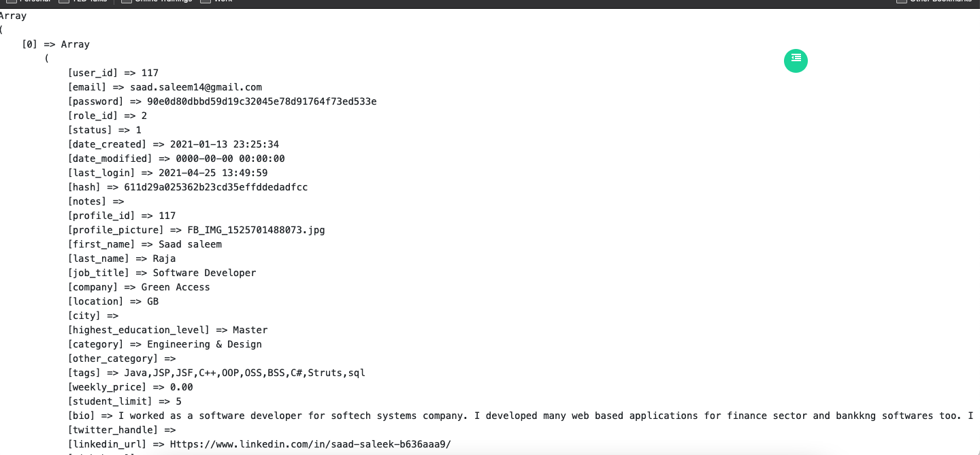Click the saad.saleem14@gmail.com email value
Viewport: 980px width, 455px height.
196,87
